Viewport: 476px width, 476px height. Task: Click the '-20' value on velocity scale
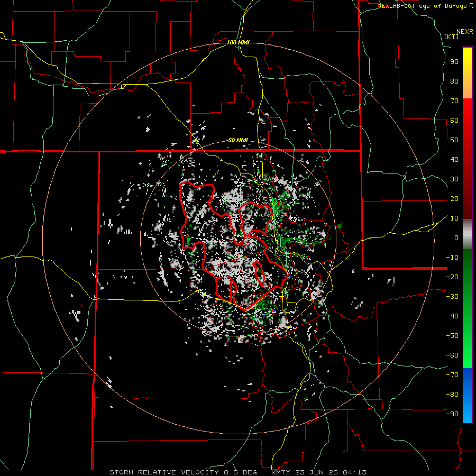[x=452, y=277]
